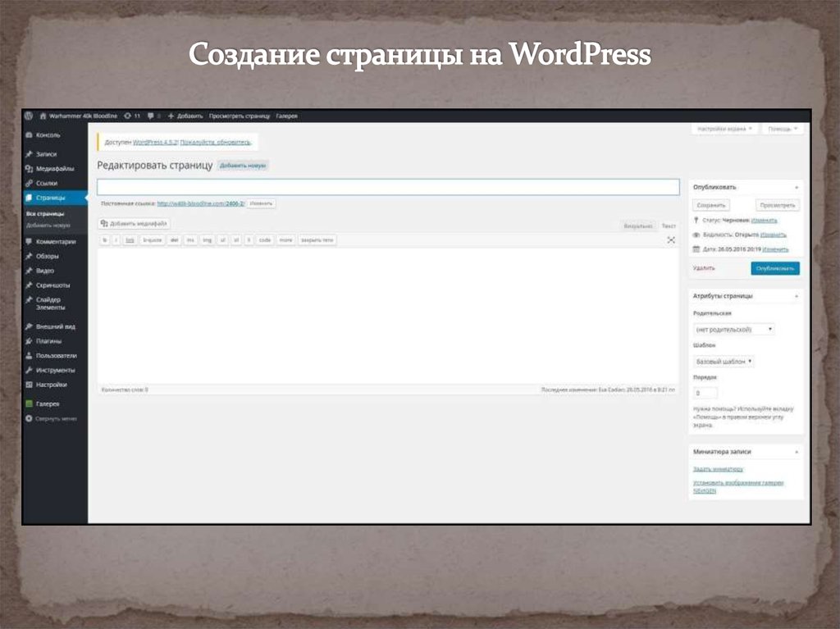Switch to Визуально editor tab

pyautogui.click(x=637, y=225)
